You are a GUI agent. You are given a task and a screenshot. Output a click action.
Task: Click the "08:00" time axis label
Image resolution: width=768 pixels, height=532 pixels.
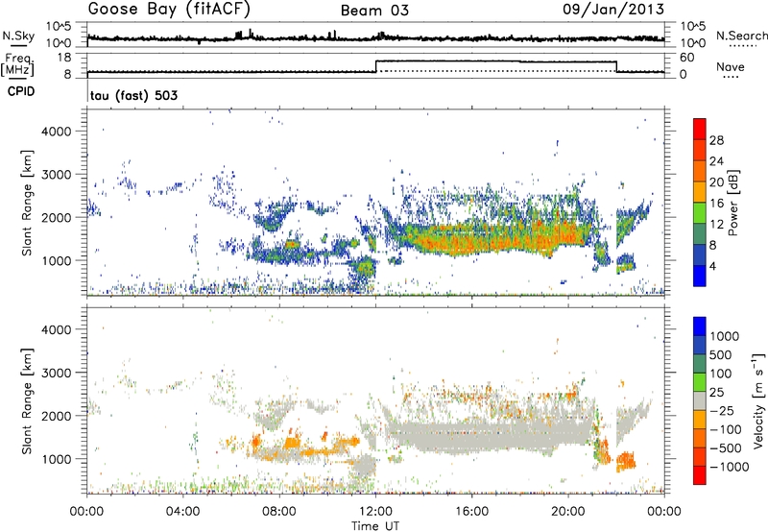click(279, 512)
